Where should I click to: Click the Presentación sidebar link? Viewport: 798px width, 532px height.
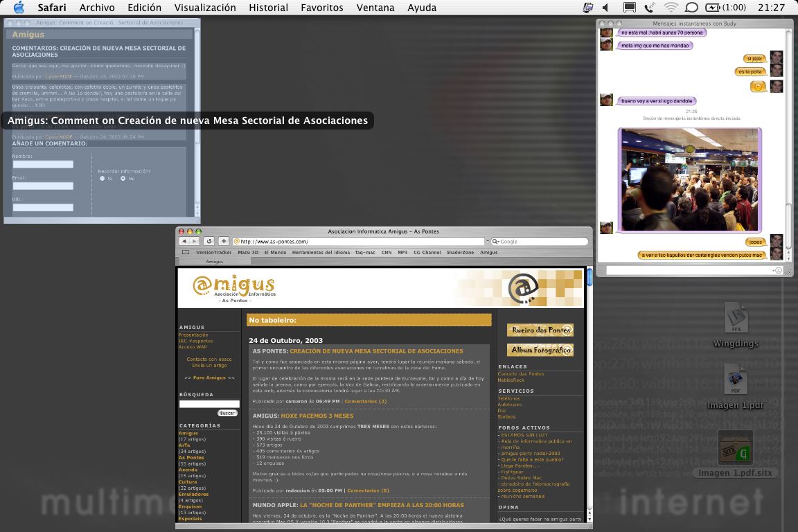[x=193, y=335]
